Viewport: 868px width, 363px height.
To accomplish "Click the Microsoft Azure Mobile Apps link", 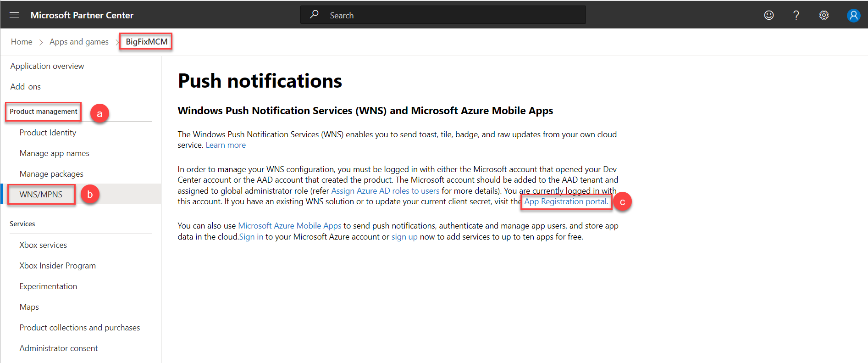I will point(289,226).
